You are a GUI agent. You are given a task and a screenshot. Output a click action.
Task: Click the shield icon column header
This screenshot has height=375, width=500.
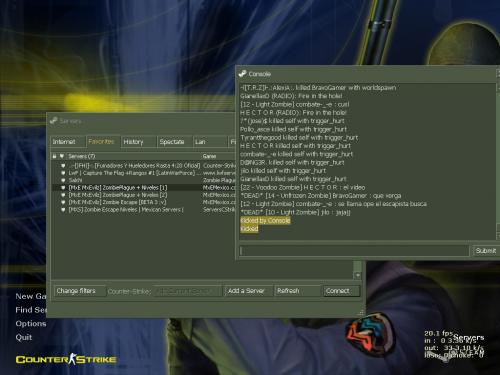coord(62,156)
